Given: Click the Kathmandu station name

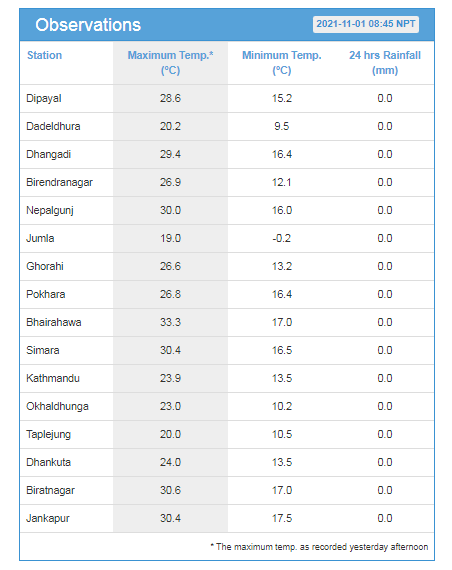Looking at the screenshot, I should pos(53,378).
